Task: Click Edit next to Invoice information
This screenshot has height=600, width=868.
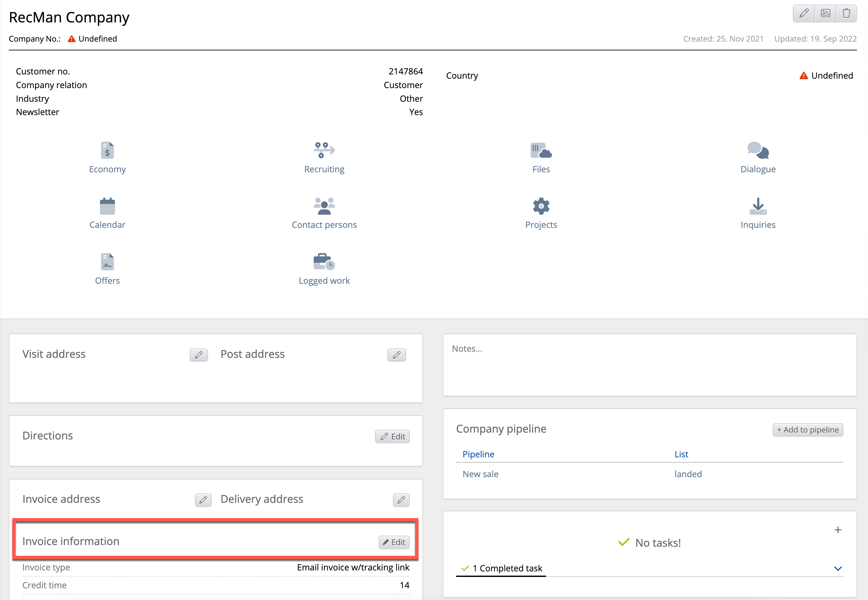Action: click(394, 542)
